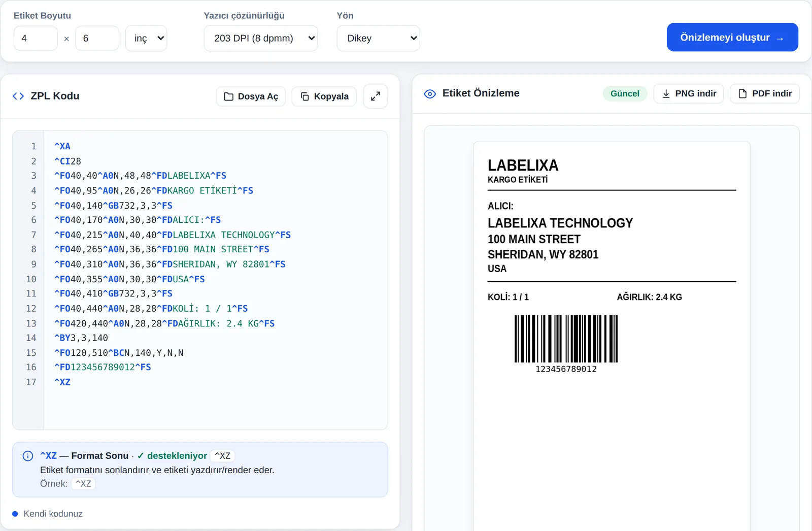The image size is (812, 531).
Task: Click code line ^FD123456789012^FS
Action: pos(103,367)
